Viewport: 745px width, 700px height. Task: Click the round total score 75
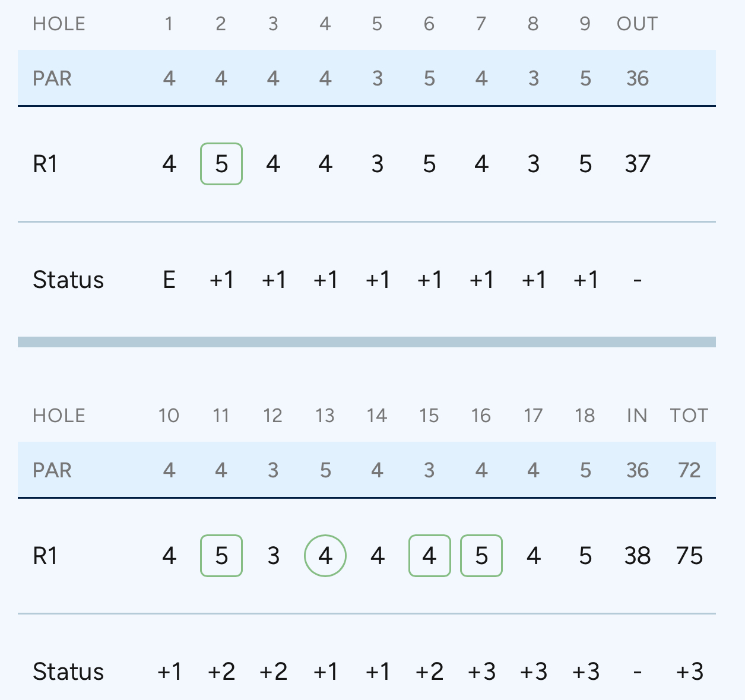click(689, 556)
